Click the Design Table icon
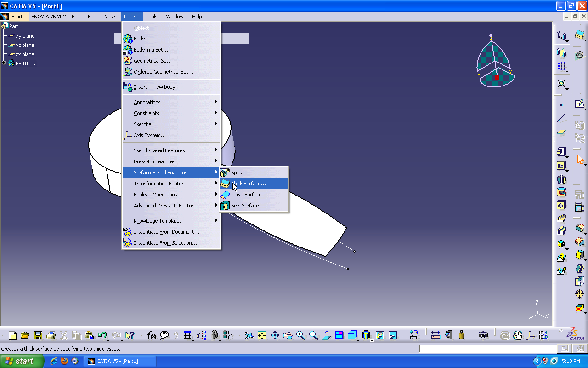 pos(187,335)
